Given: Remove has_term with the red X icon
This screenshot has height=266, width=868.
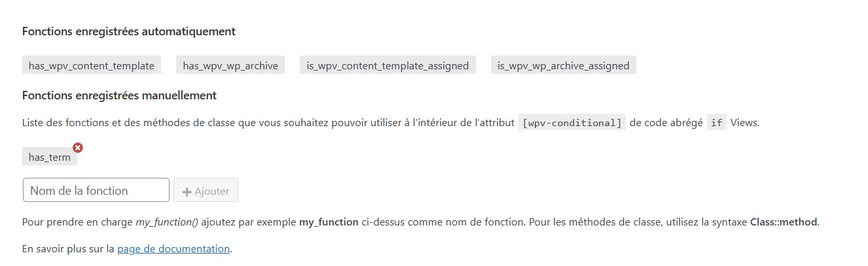Looking at the screenshot, I should click(77, 148).
